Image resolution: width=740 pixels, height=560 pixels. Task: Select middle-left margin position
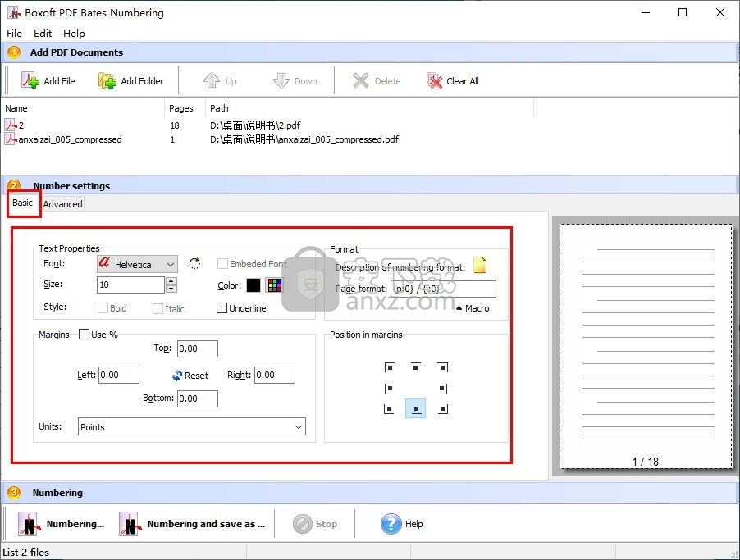389,388
